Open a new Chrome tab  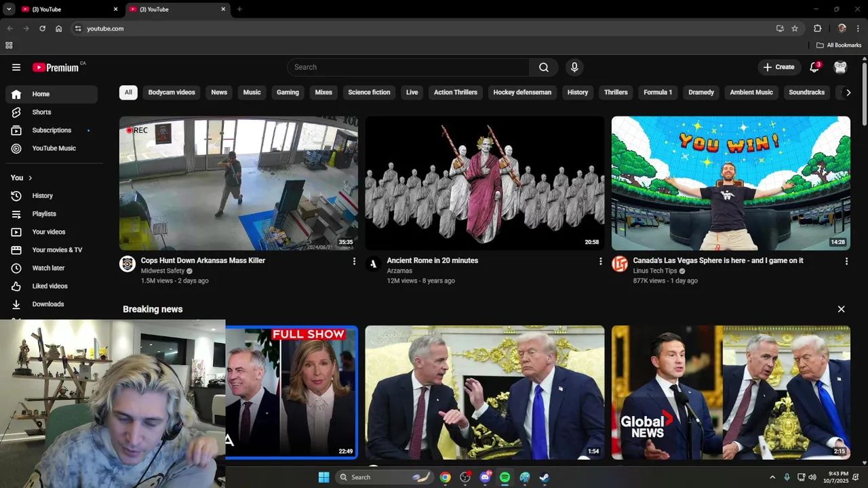point(239,9)
